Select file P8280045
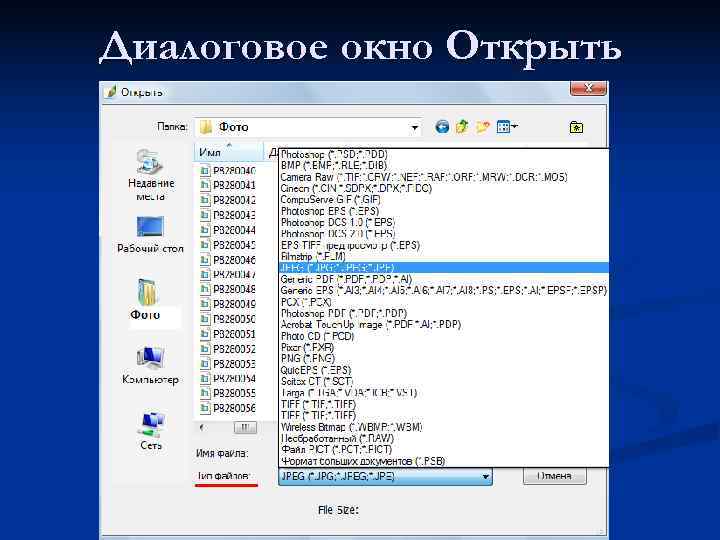Screen dimensions: 720x540 228,245
